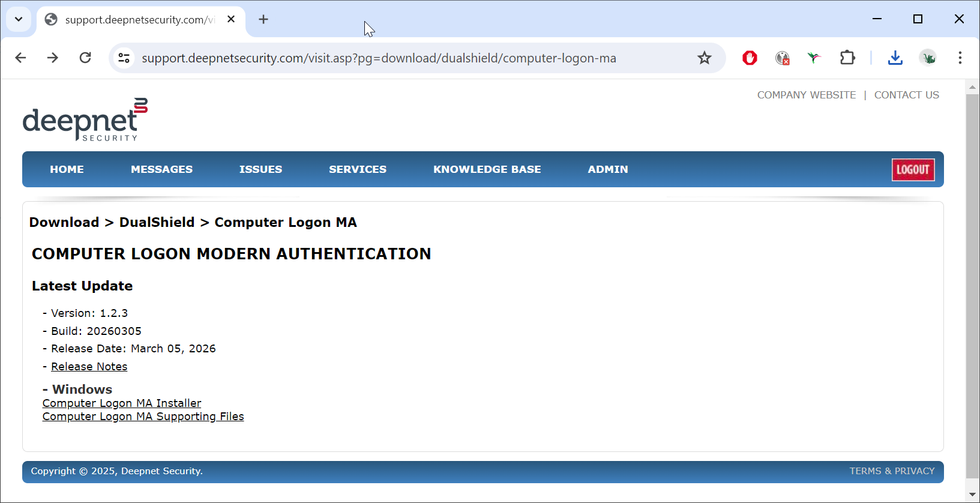Viewport: 980px width, 503px height.
Task: Open the browser Downloads icon
Action: click(895, 58)
